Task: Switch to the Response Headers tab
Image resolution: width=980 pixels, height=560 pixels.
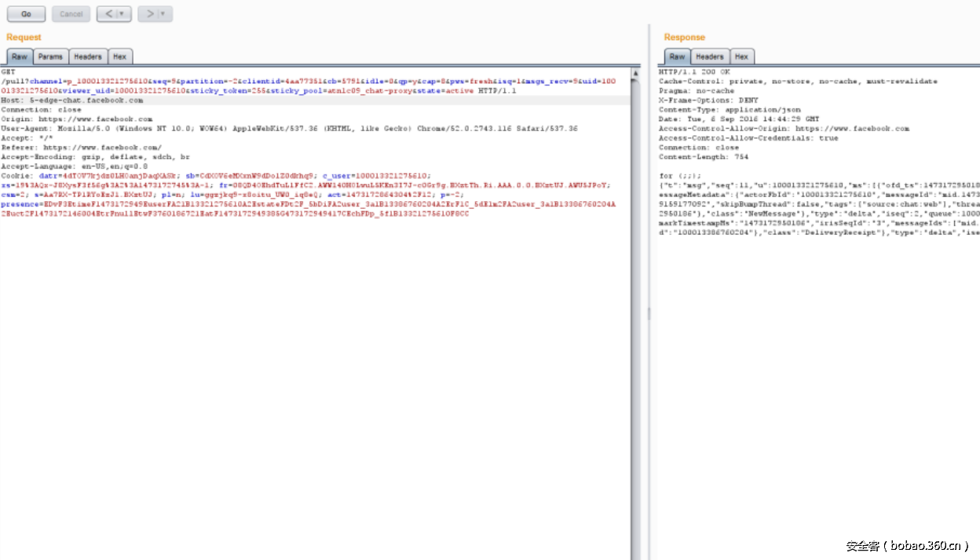Action: (x=709, y=57)
